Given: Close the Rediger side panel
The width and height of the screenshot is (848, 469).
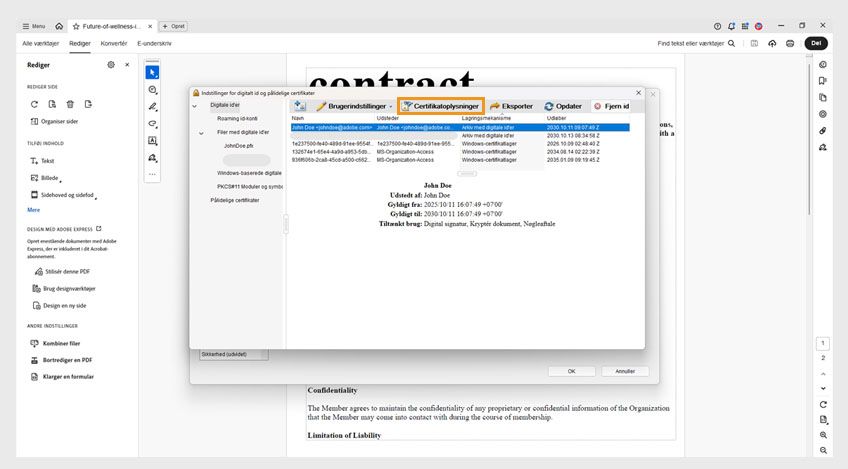Looking at the screenshot, I should pos(127,65).
